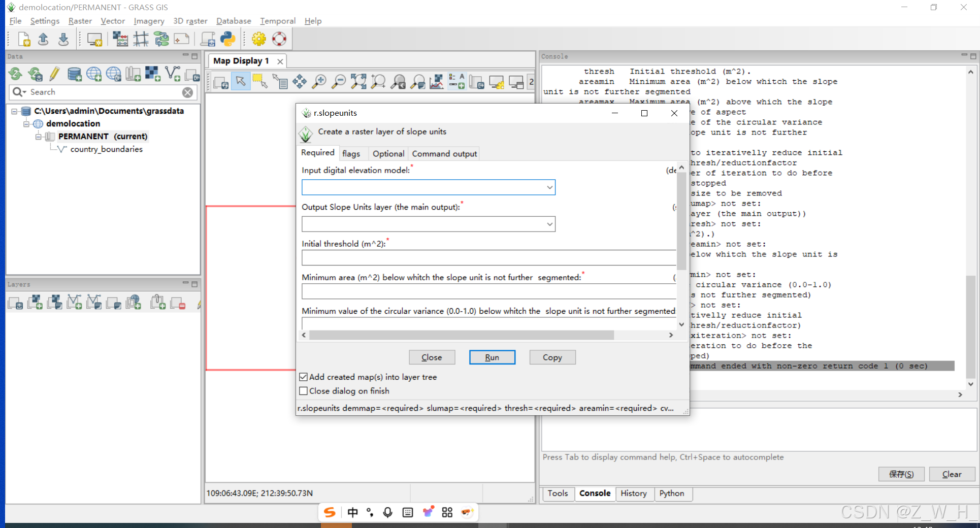
Task: Create a new workspace from main toolbar
Action: [24, 39]
